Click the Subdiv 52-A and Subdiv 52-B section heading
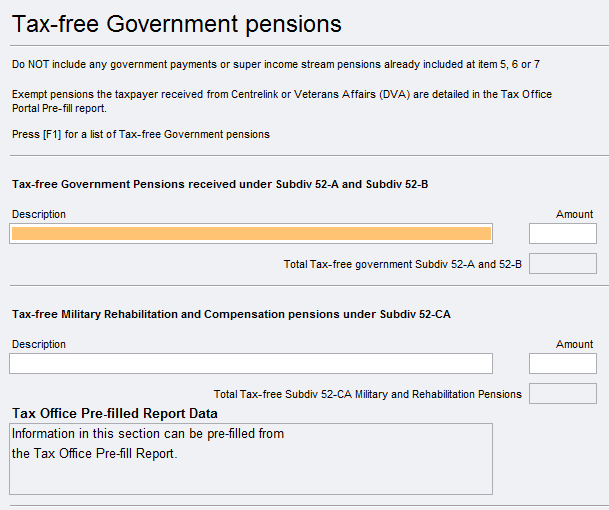The height and width of the screenshot is (510, 609). click(x=220, y=184)
